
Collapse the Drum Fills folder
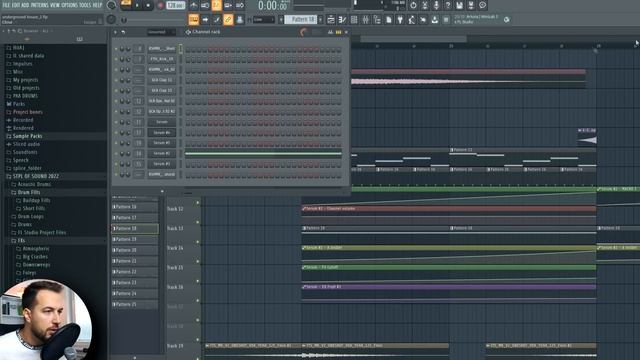coord(29,192)
